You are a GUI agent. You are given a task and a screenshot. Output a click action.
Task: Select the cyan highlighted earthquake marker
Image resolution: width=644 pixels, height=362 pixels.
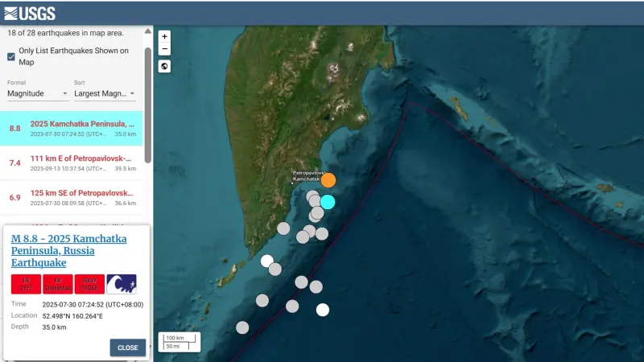(x=328, y=202)
